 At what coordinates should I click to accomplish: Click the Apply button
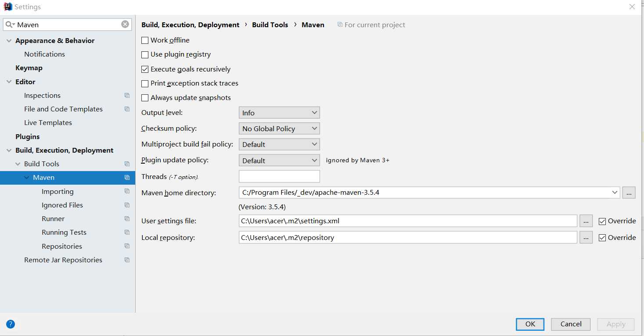616,324
